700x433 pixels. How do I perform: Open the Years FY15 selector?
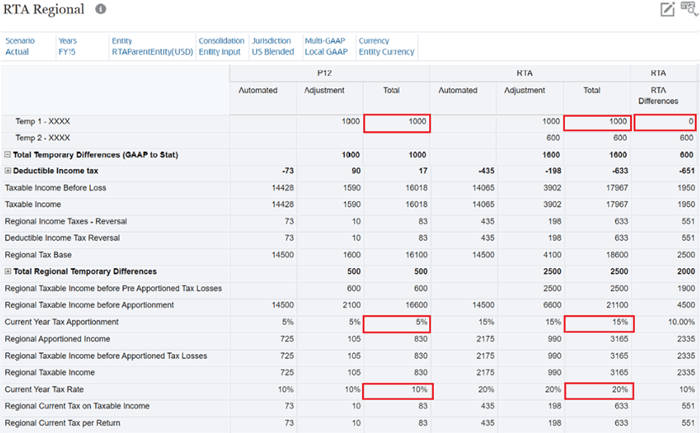(67, 46)
